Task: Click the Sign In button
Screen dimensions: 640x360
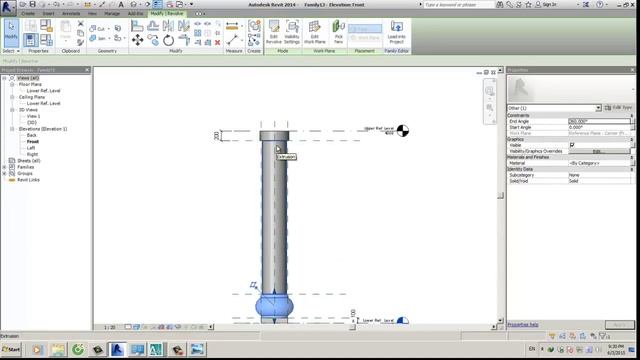Action: (x=546, y=4)
